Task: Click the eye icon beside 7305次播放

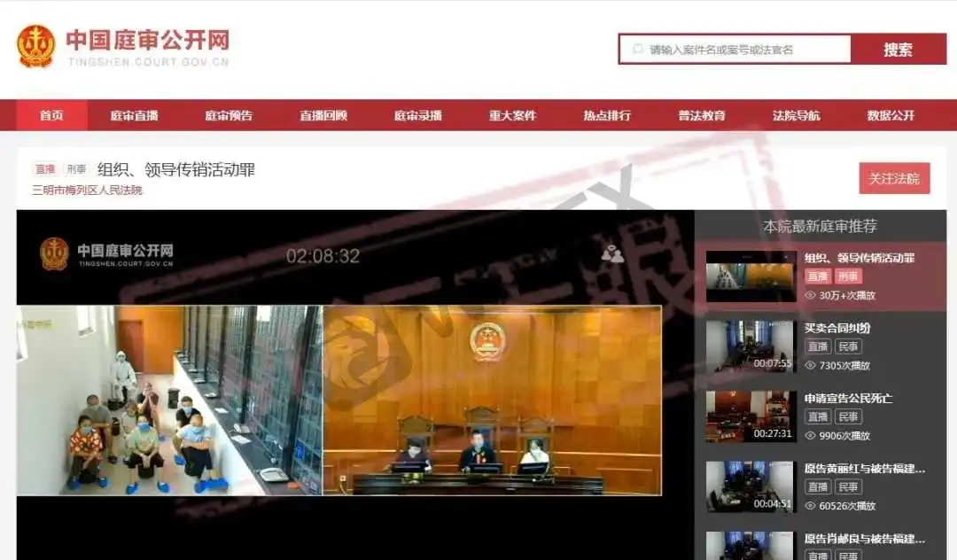Action: pos(811,365)
